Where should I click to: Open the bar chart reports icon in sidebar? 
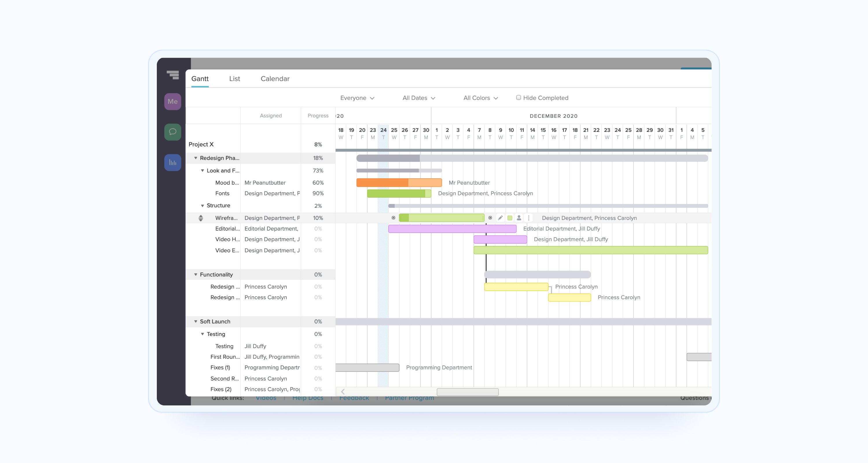pos(172,162)
